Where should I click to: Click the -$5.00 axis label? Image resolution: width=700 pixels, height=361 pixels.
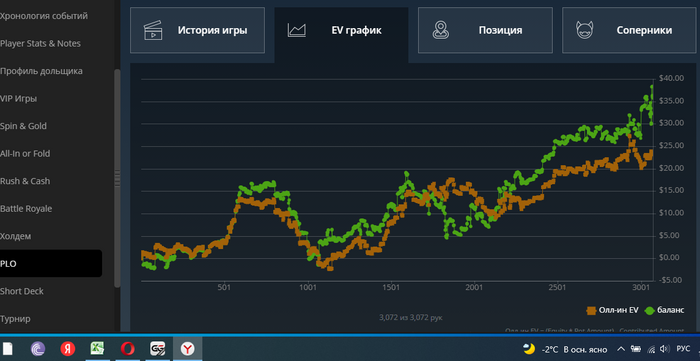coord(672,280)
